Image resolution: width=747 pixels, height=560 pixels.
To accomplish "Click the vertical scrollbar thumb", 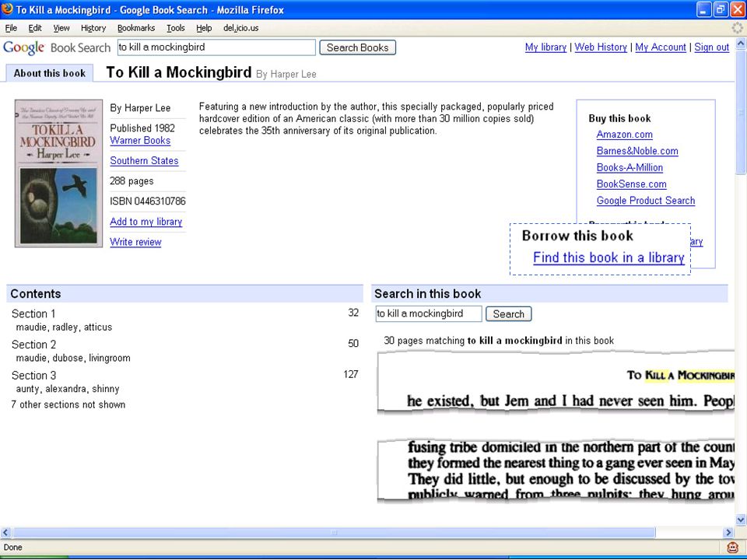I will tap(741, 112).
